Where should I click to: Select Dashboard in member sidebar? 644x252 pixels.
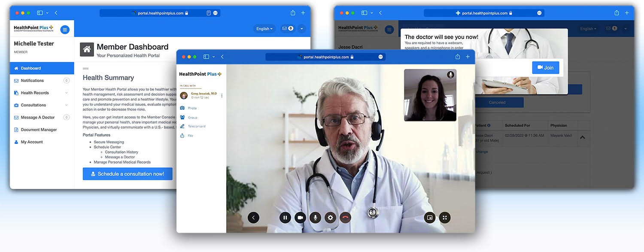pyautogui.click(x=42, y=68)
